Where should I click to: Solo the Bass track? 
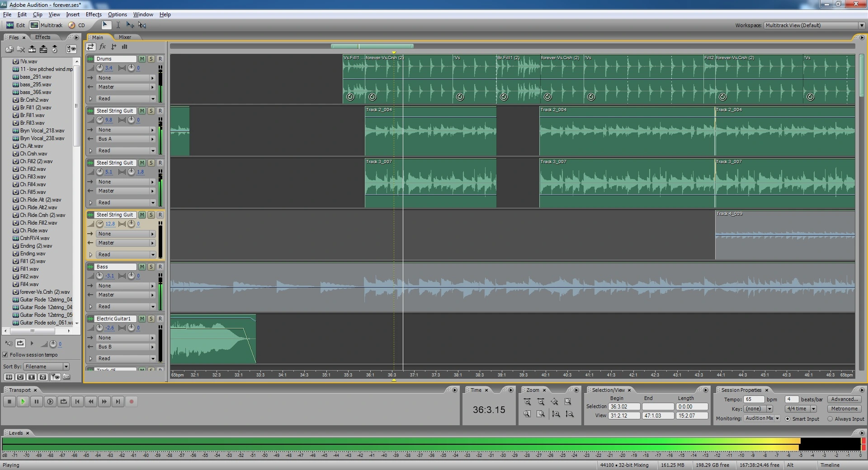tap(151, 267)
